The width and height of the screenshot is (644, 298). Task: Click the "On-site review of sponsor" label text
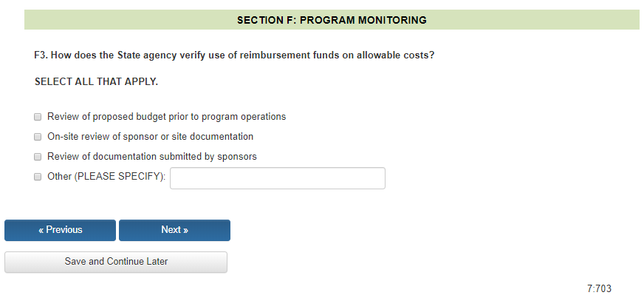click(150, 137)
